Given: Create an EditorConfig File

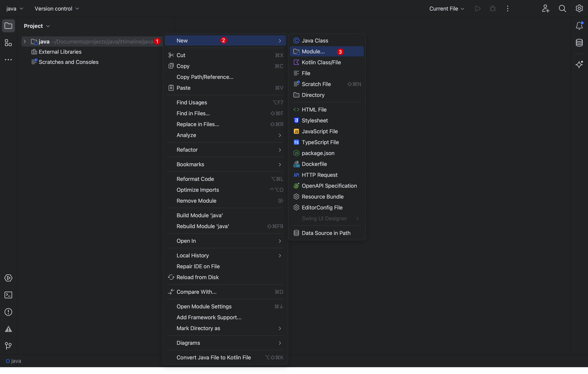Looking at the screenshot, I should coord(327,207).
